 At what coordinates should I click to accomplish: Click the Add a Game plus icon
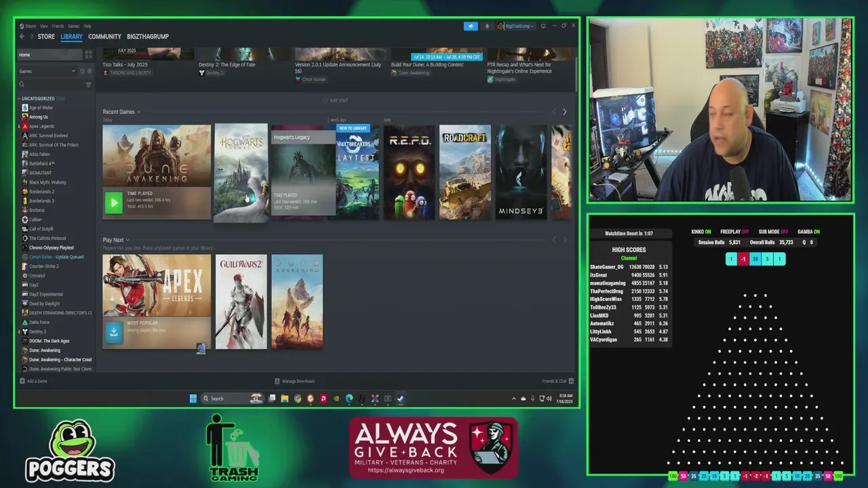(x=22, y=381)
